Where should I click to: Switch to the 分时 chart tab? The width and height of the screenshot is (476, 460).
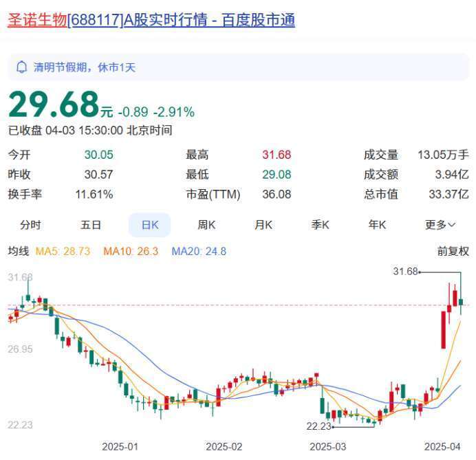click(30, 225)
